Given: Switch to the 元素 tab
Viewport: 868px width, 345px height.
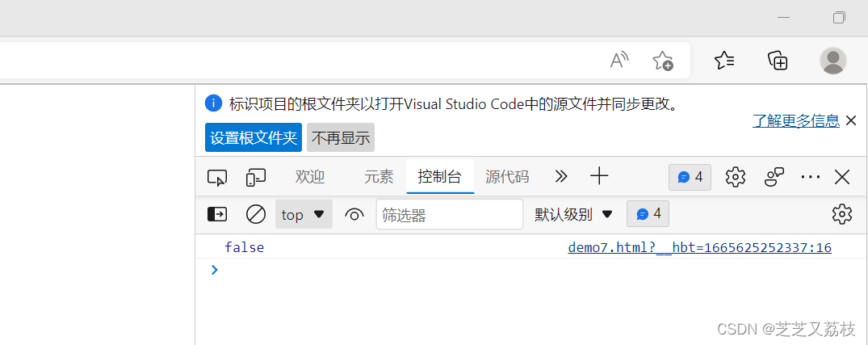Looking at the screenshot, I should tap(379, 177).
